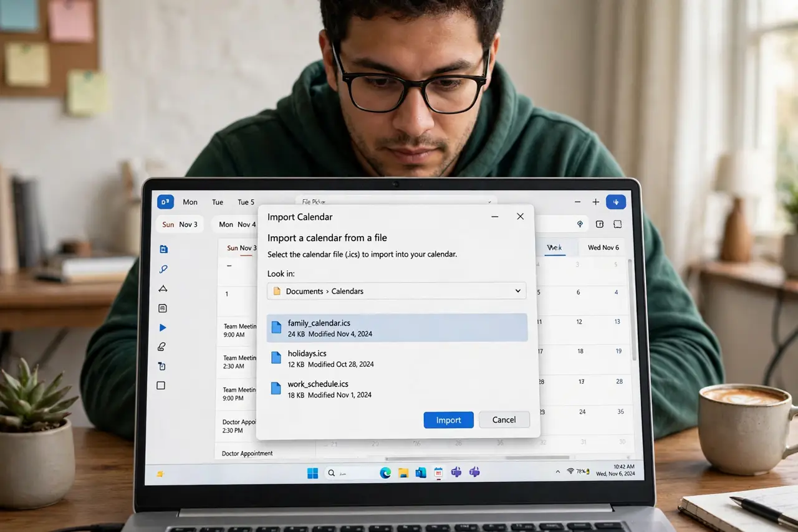This screenshot has width=798, height=532.
Task: Switch to the Tue 5 tab
Action: pyautogui.click(x=246, y=202)
